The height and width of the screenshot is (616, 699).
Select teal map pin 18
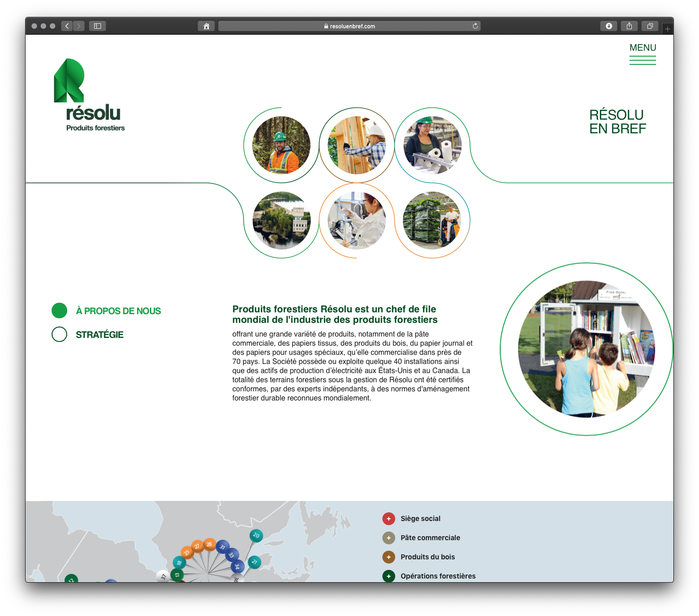(x=179, y=563)
